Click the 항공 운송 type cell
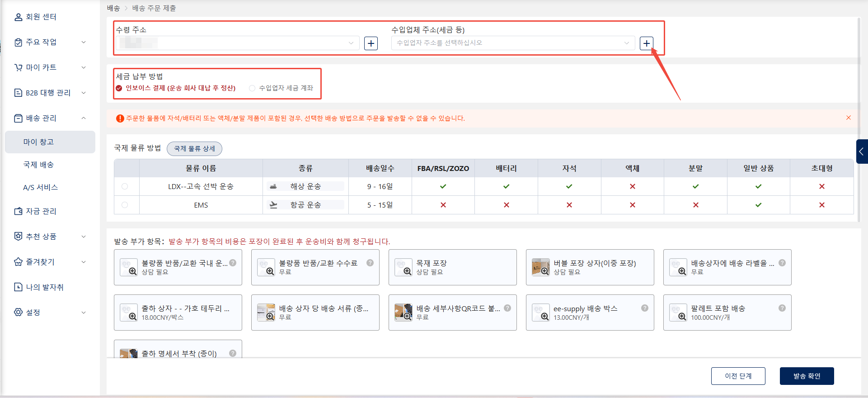This screenshot has width=868, height=398. coord(305,205)
